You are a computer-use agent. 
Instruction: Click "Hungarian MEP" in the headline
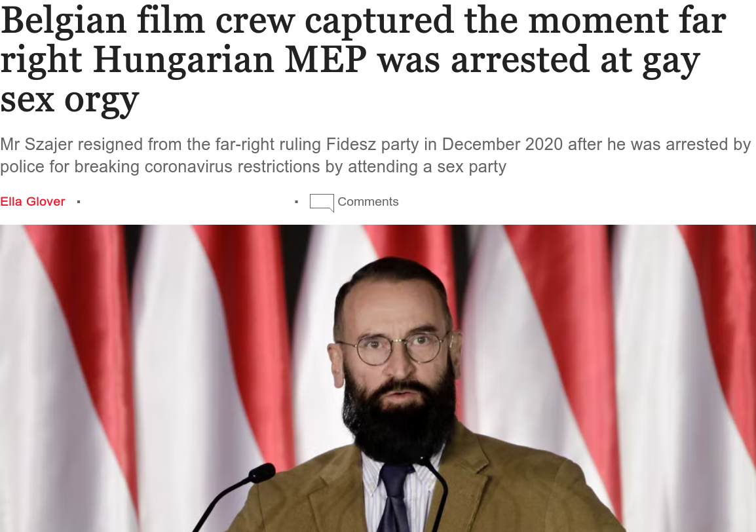pos(230,60)
